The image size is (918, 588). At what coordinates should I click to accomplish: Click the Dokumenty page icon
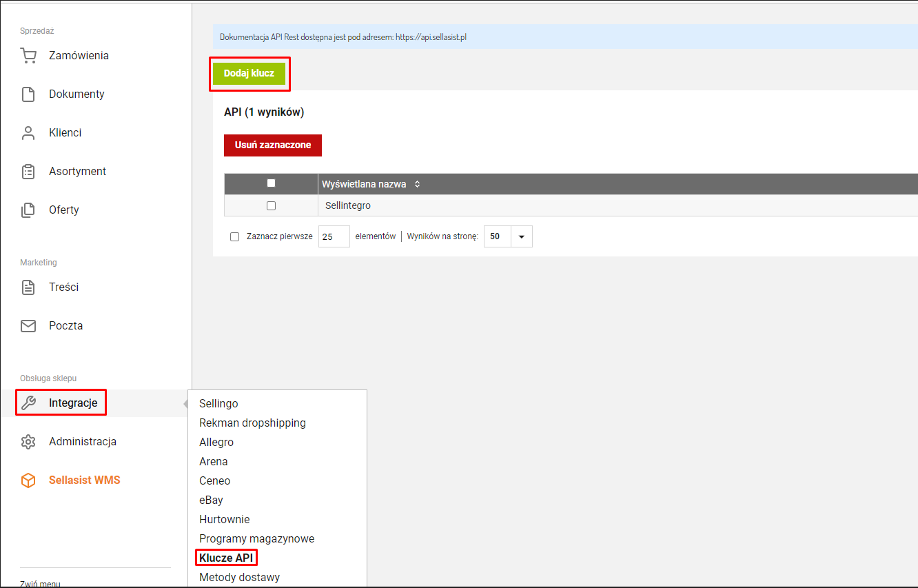click(x=28, y=94)
